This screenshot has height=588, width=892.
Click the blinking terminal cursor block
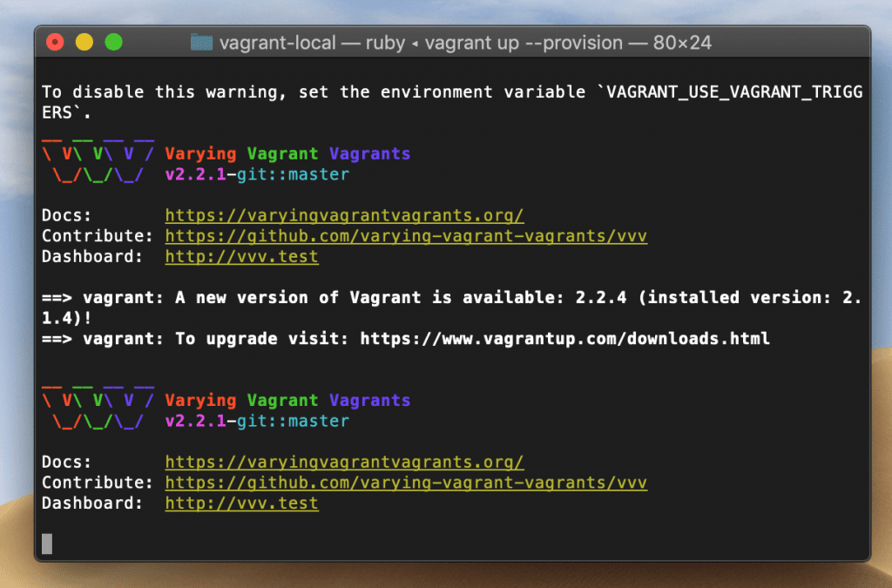tap(48, 543)
